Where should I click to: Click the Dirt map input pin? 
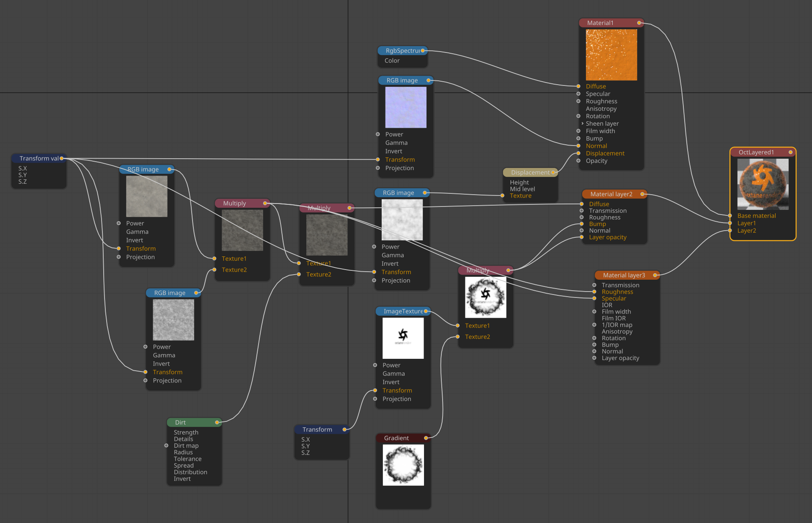166,446
